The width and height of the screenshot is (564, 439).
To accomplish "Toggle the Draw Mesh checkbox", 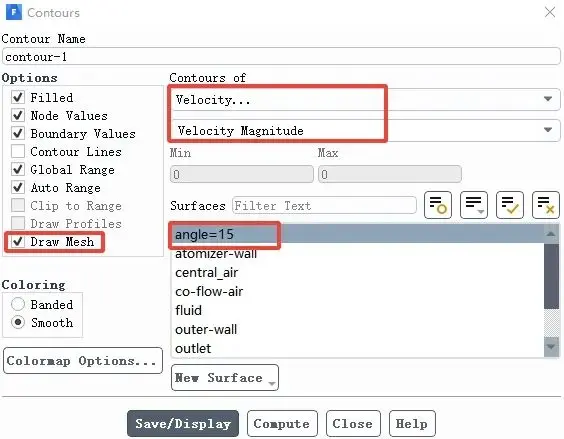I will [18, 241].
